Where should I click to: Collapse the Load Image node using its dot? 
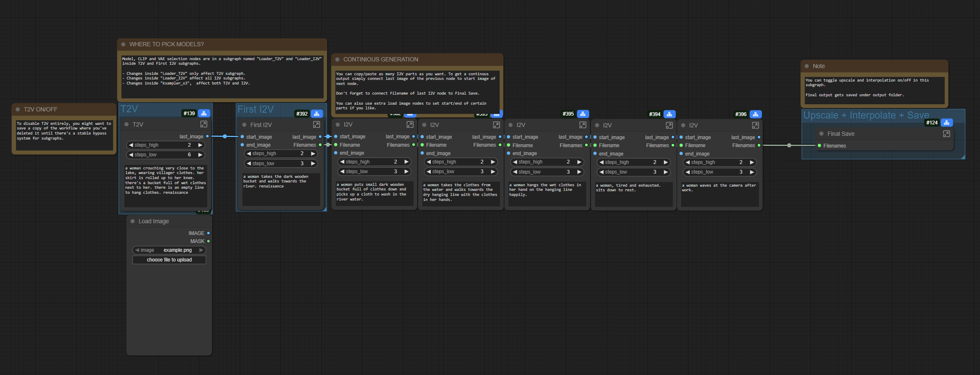133,222
